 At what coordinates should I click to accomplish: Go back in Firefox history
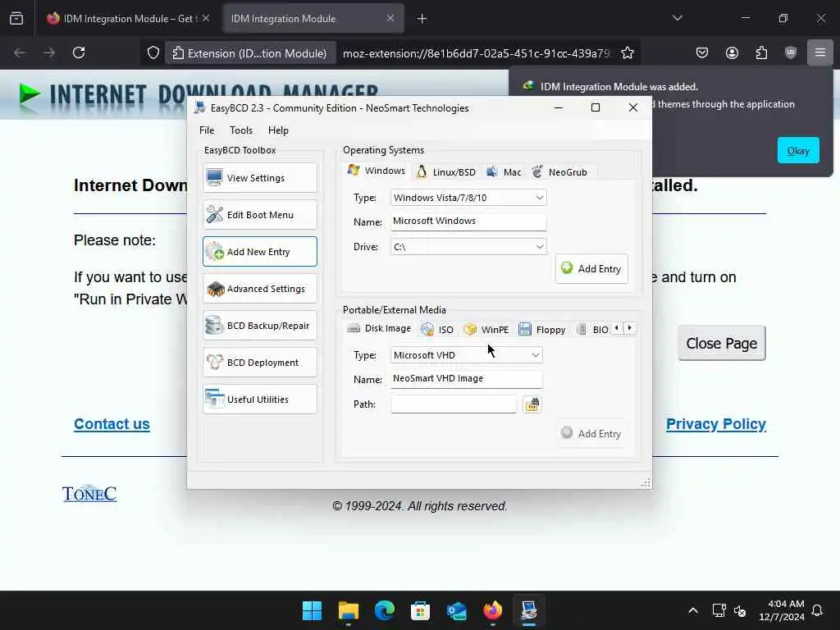(x=20, y=53)
